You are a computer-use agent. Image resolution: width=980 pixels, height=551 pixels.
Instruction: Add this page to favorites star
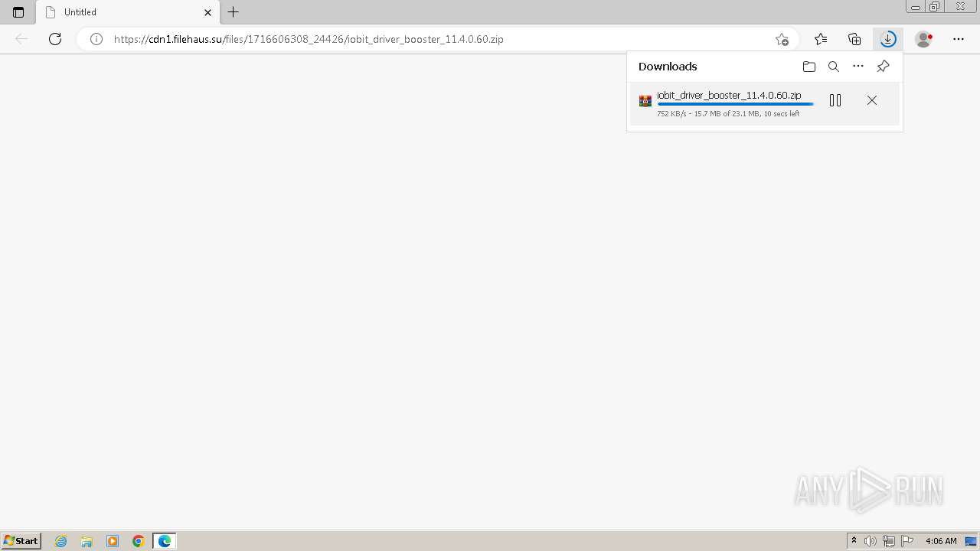pyautogui.click(x=782, y=39)
